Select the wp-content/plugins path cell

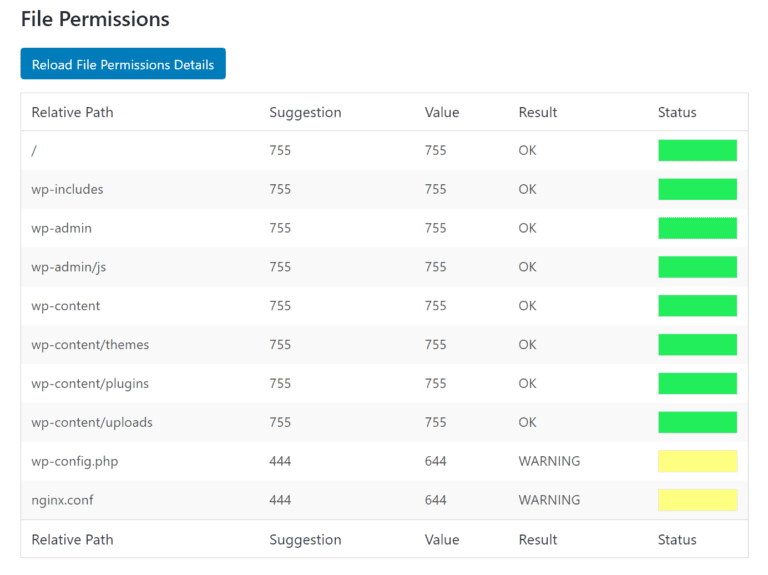[x=90, y=383]
